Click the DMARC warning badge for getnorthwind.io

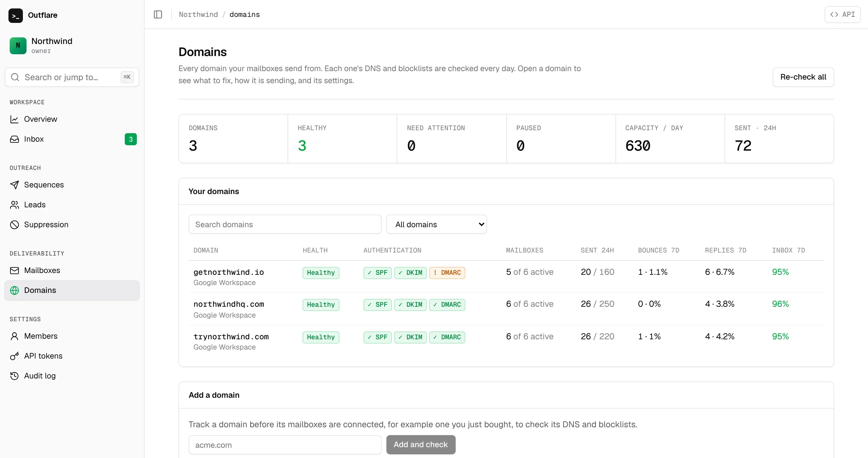(x=447, y=273)
